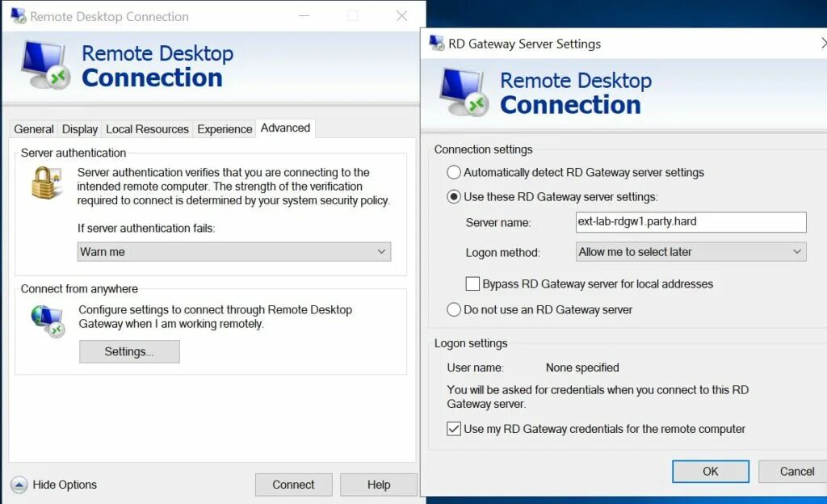Viewport: 827px width, 504px height.
Task: Click the Help button
Action: [379, 485]
